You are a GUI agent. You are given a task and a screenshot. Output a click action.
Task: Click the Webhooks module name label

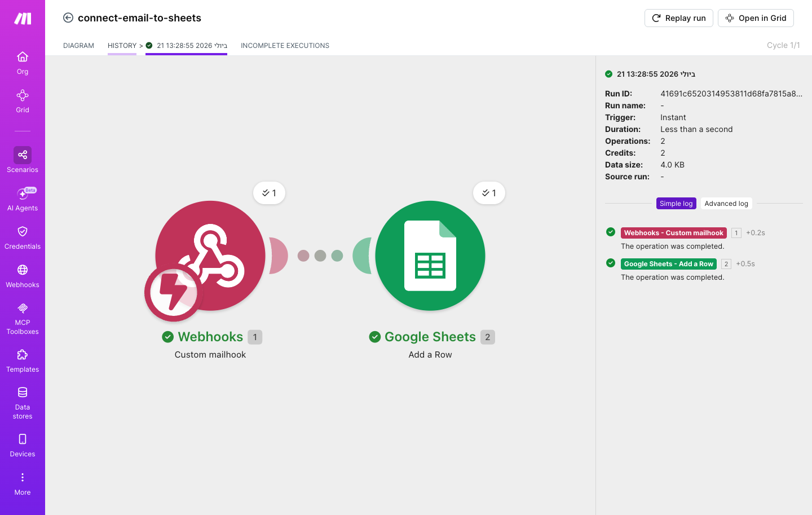pos(210,337)
